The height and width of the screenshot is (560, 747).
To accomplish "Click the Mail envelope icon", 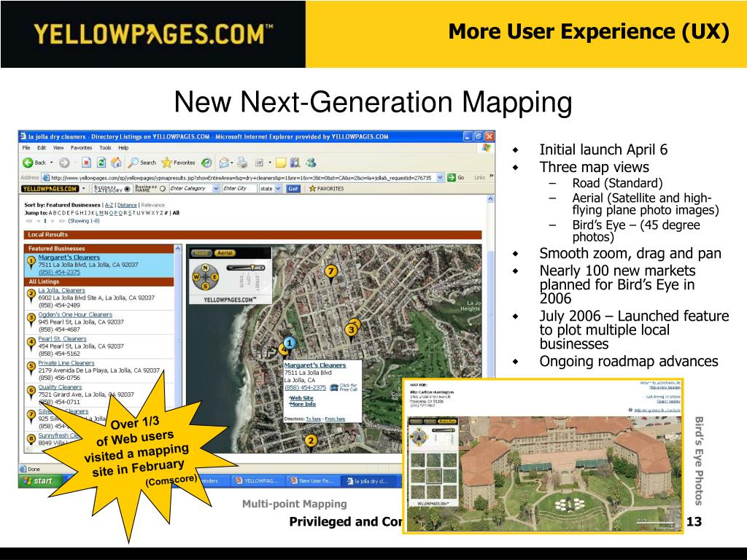I will [223, 163].
